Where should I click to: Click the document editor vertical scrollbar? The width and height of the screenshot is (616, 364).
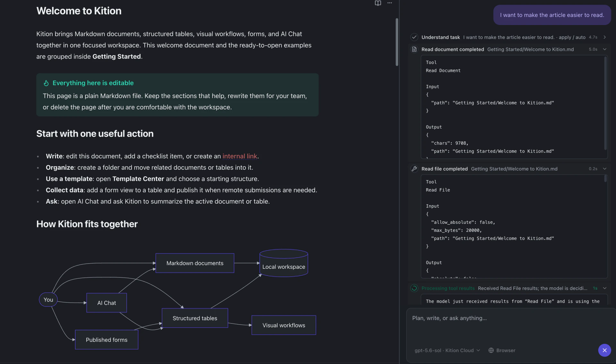coord(397,42)
